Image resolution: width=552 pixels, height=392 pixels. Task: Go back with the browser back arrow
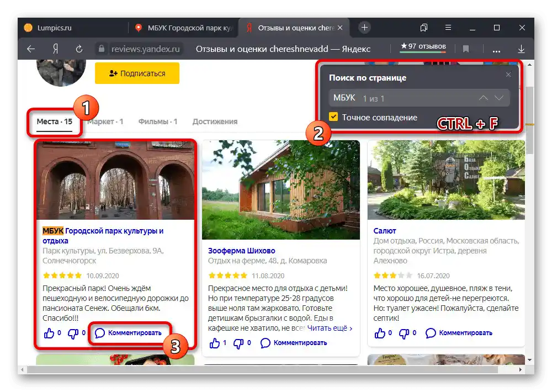tap(31, 49)
